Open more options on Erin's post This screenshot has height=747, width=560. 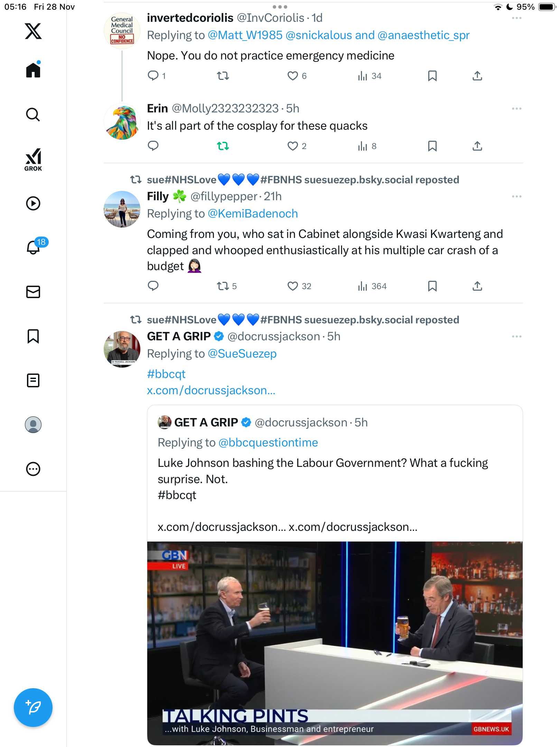pyautogui.click(x=517, y=109)
